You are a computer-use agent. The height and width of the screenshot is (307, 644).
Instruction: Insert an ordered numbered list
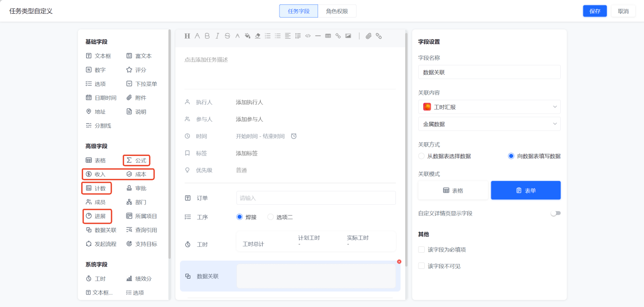coord(268,36)
